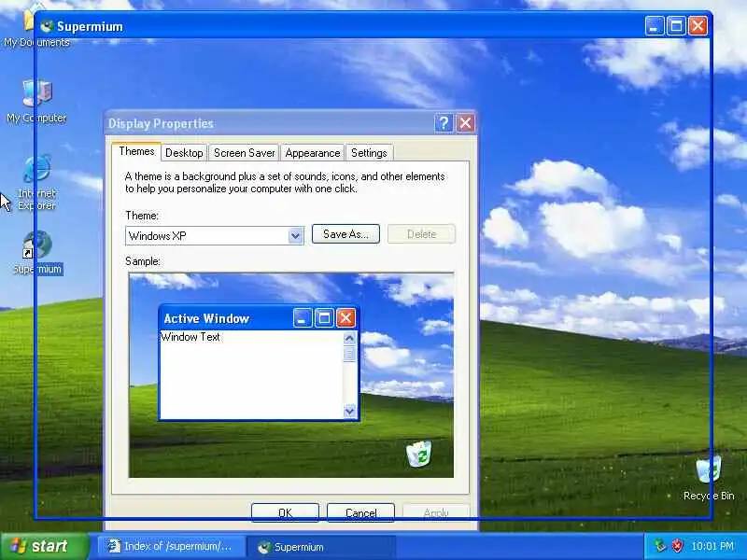Select the Internet Explorer desktop icon
The height and width of the screenshot is (560, 747).
click(x=36, y=182)
